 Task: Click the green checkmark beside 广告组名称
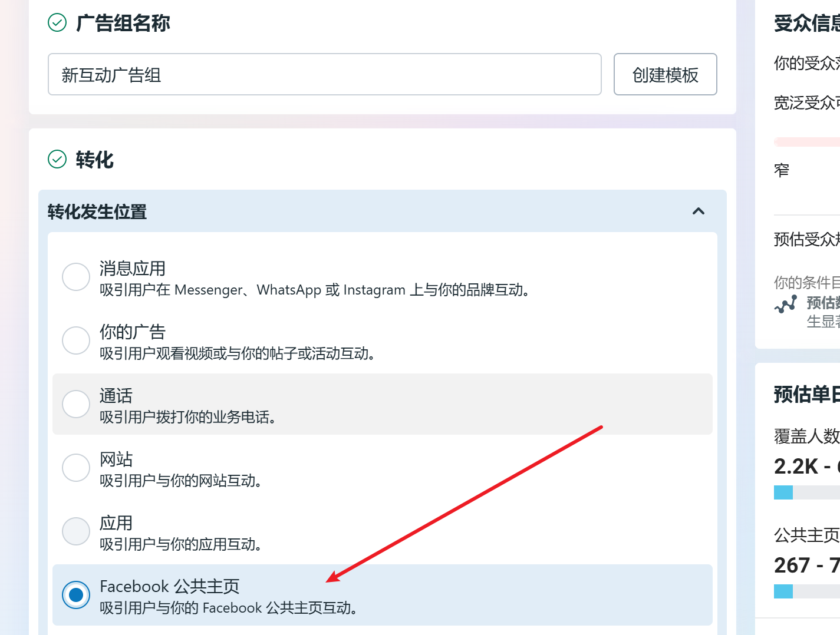click(x=57, y=23)
